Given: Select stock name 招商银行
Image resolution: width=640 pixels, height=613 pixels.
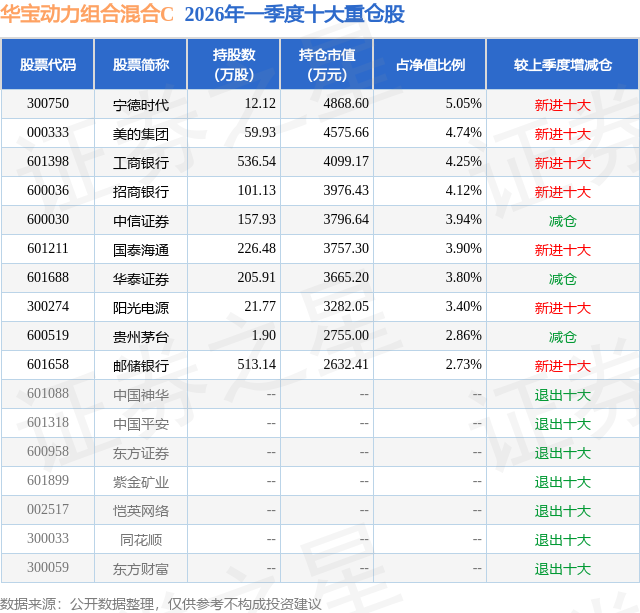Looking at the screenshot, I should [x=141, y=192].
